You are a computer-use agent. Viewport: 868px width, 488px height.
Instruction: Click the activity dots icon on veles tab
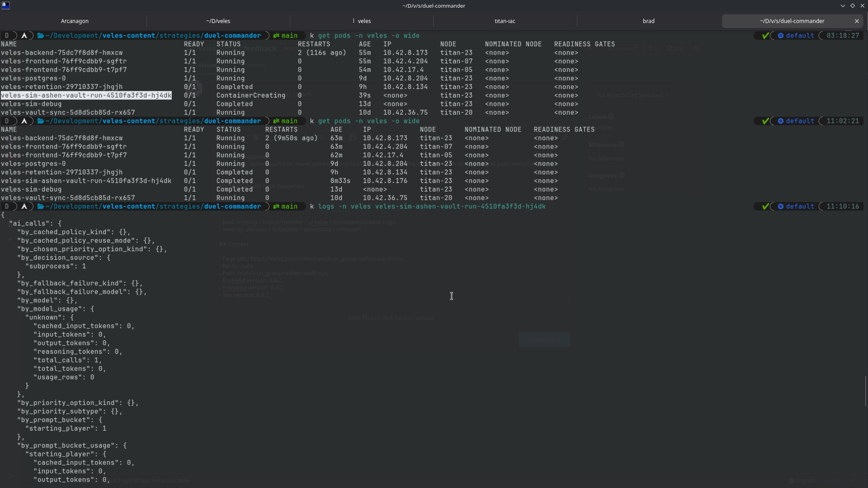(x=354, y=21)
